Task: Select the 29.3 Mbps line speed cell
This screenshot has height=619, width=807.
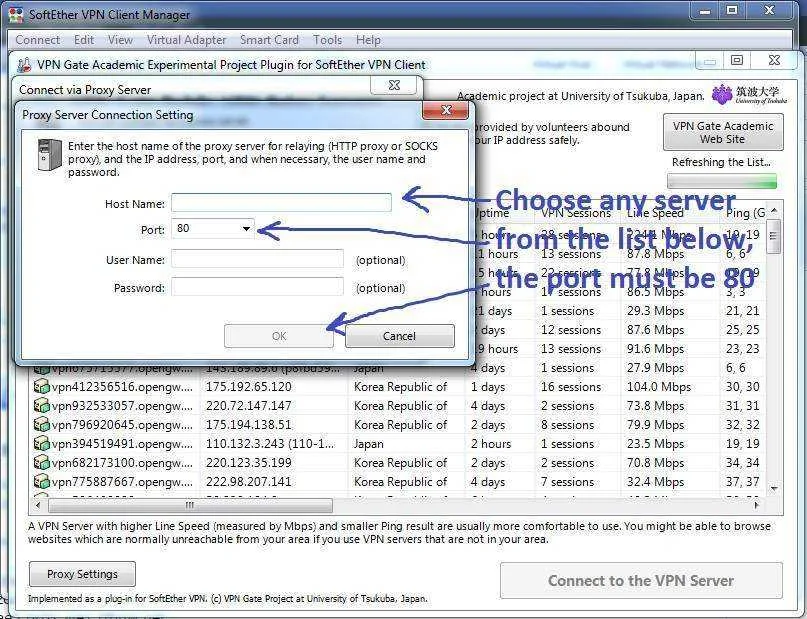Action: [x=655, y=311]
